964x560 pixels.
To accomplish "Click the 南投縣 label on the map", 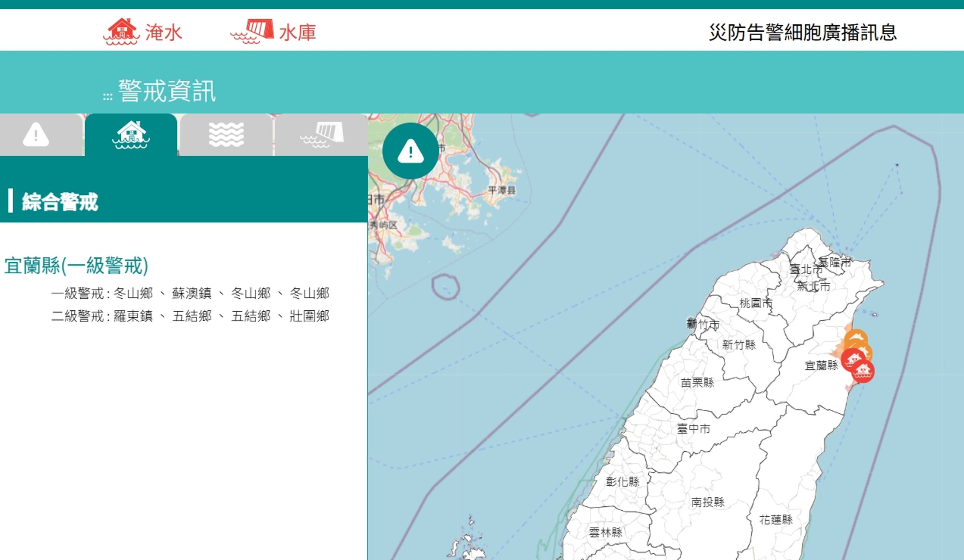I will coord(708,502).
